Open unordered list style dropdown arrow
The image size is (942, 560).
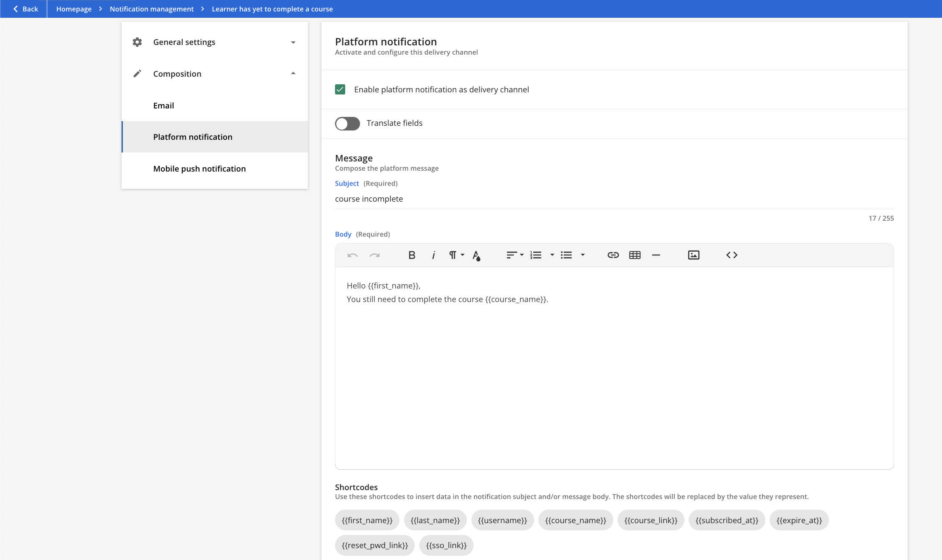click(x=583, y=255)
